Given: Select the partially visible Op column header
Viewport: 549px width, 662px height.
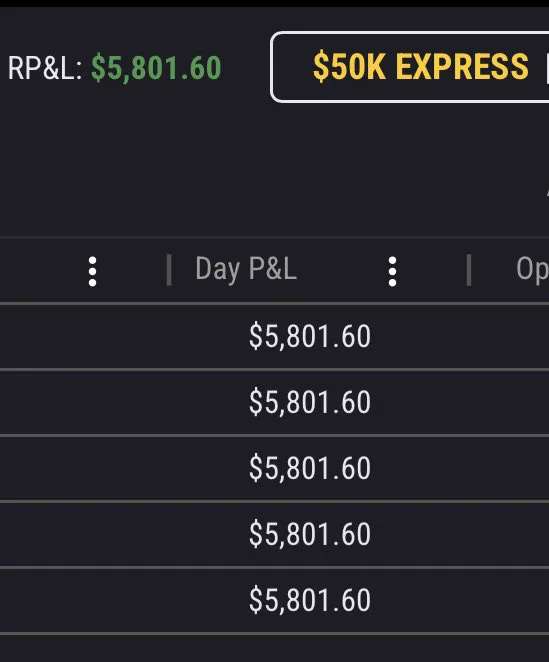Looking at the screenshot, I should 532,269.
